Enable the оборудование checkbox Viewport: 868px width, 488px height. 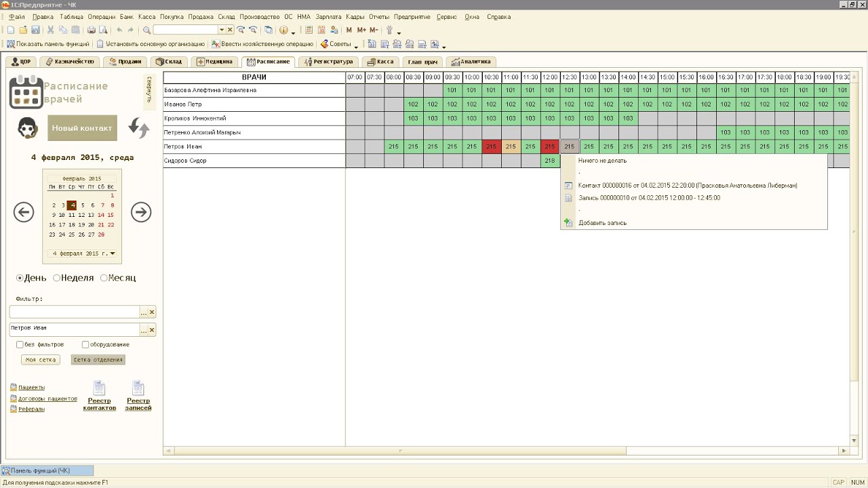[85, 344]
